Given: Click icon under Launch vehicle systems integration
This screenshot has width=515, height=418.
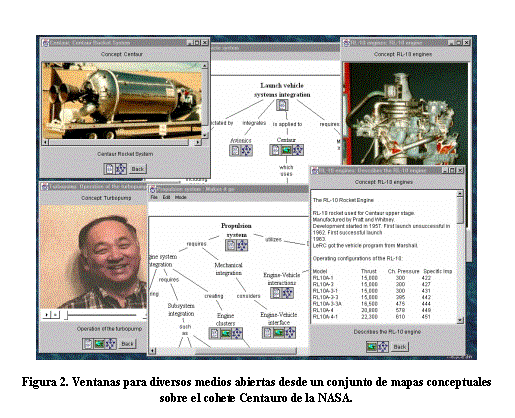Looking at the screenshot, I should point(282,105).
